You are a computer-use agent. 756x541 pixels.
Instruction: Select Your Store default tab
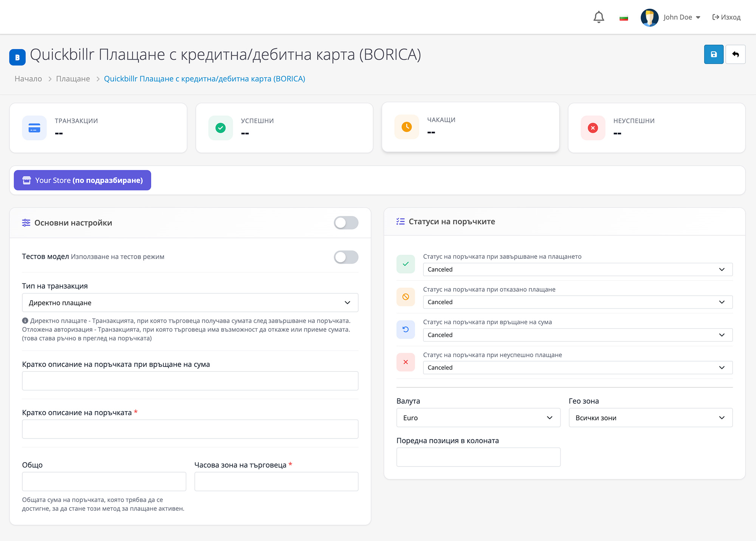[x=82, y=180]
